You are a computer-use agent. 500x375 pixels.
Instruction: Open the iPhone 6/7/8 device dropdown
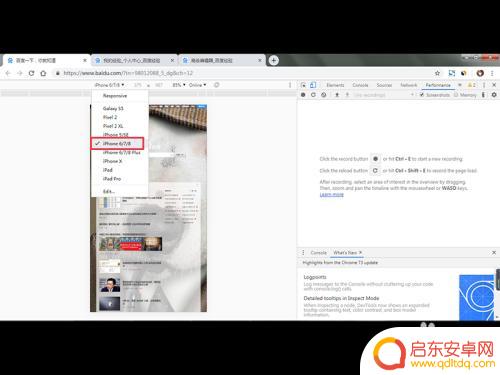click(110, 85)
